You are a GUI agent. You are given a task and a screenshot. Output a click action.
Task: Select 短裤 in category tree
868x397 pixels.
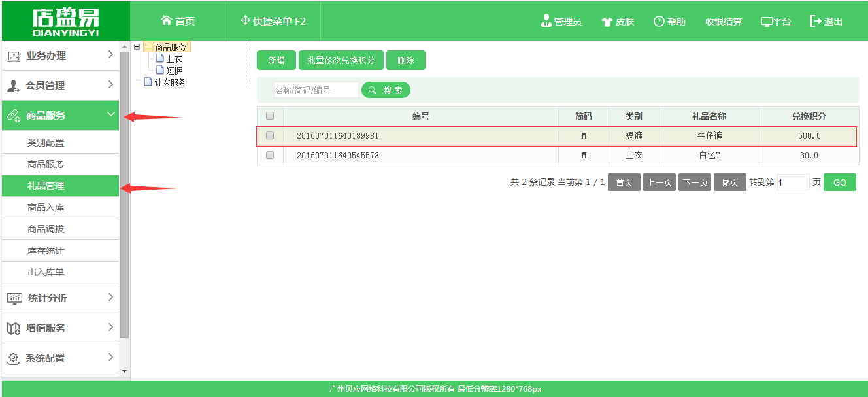click(175, 70)
